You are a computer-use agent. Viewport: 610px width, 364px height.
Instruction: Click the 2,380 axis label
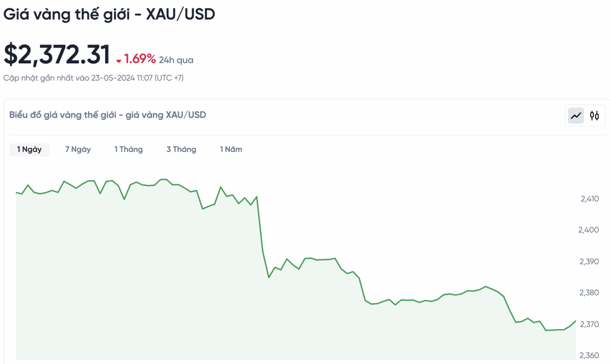tap(589, 293)
